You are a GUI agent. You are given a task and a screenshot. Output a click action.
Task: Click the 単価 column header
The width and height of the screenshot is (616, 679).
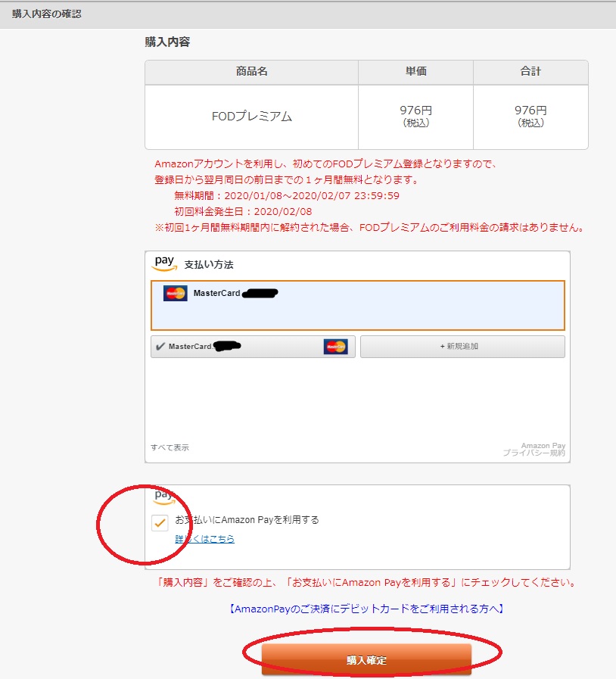point(415,72)
